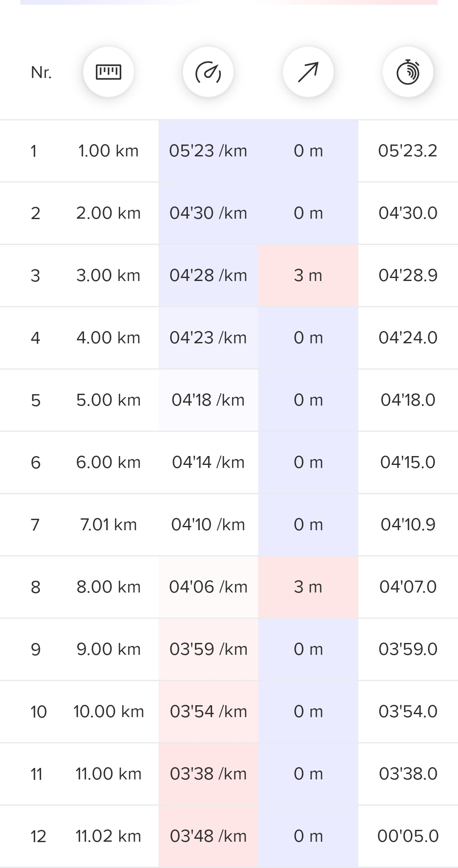Select the 03'38 /km fastest pace cell
The width and height of the screenshot is (458, 868).
pos(208,774)
